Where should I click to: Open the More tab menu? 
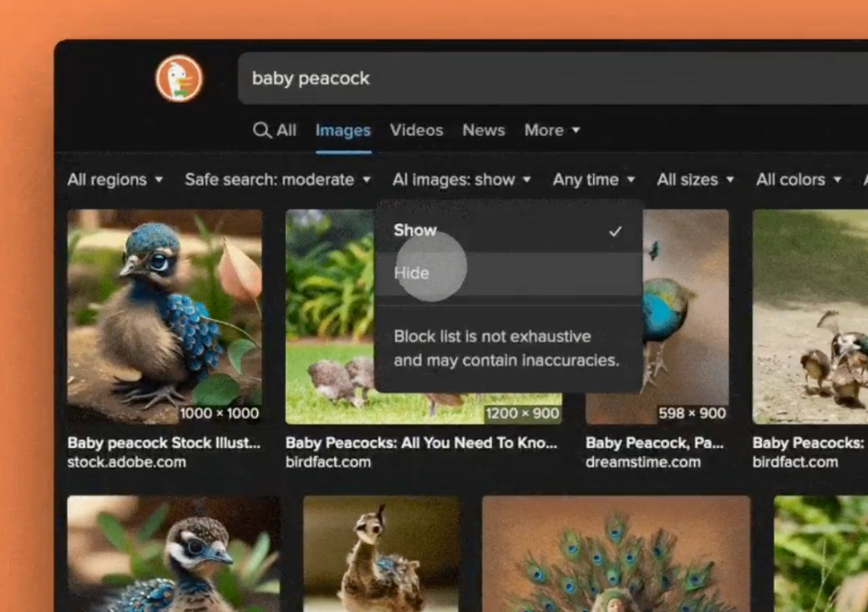tap(552, 130)
